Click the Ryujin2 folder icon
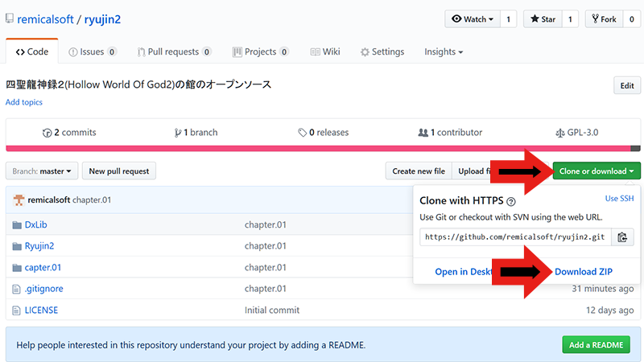The image size is (644, 362). pyautogui.click(x=17, y=246)
